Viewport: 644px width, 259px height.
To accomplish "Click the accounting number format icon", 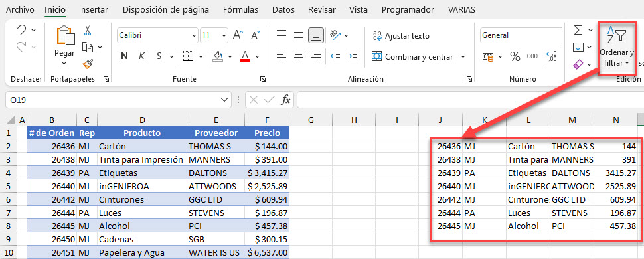I will tap(488, 56).
